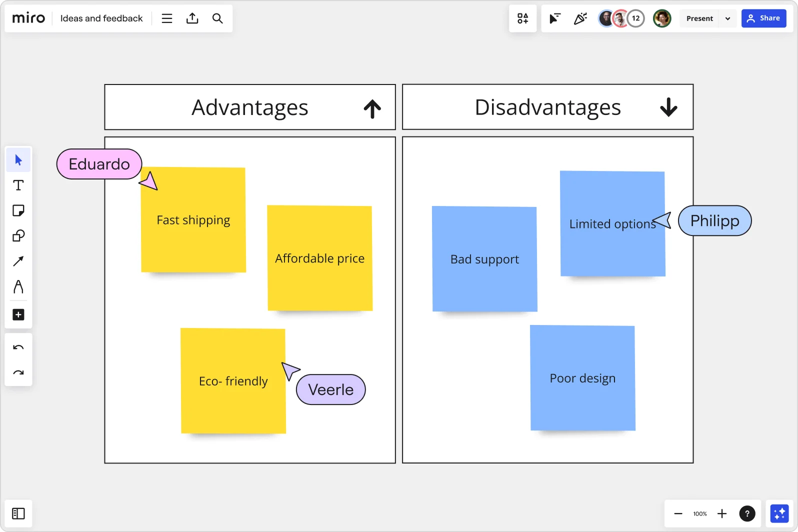
Task: Search the board with magnifier icon
Action: tap(217, 18)
